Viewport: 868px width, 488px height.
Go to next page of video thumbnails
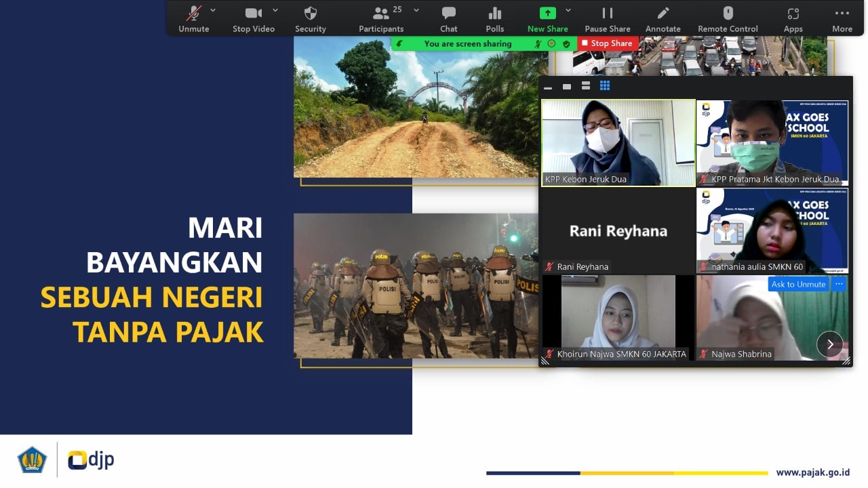point(829,344)
